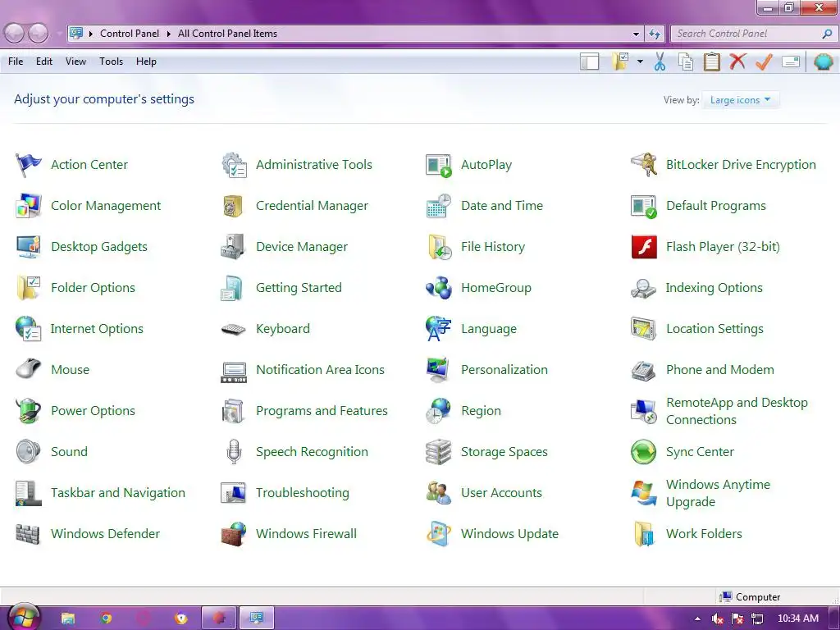Expand the arrow after Control Panel breadcrumb
Screen dimensions: 840x630
(x=168, y=34)
